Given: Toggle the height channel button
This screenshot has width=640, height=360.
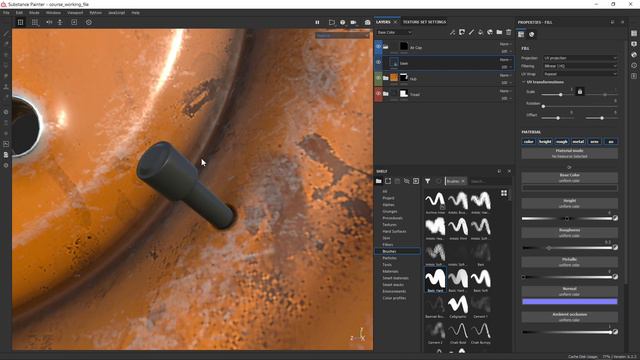Looking at the screenshot, I should point(545,142).
